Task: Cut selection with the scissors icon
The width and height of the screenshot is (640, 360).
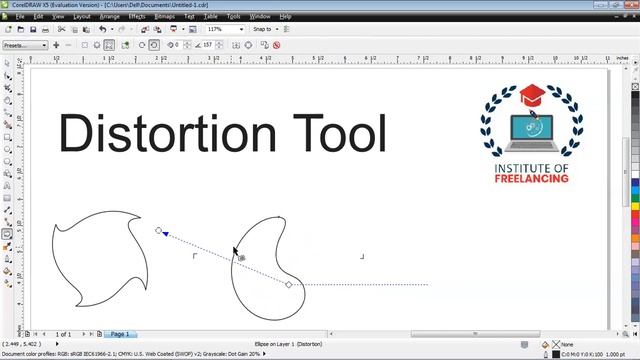Action: [61, 29]
